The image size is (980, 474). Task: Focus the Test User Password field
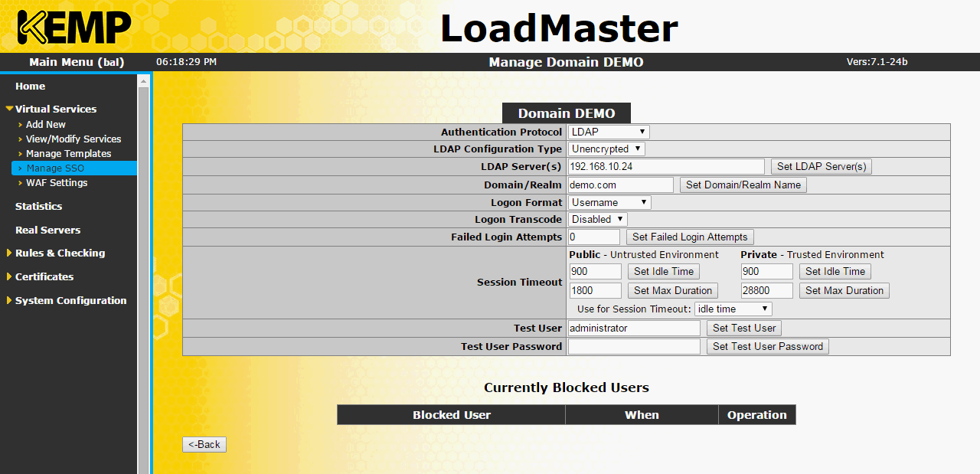coord(634,346)
